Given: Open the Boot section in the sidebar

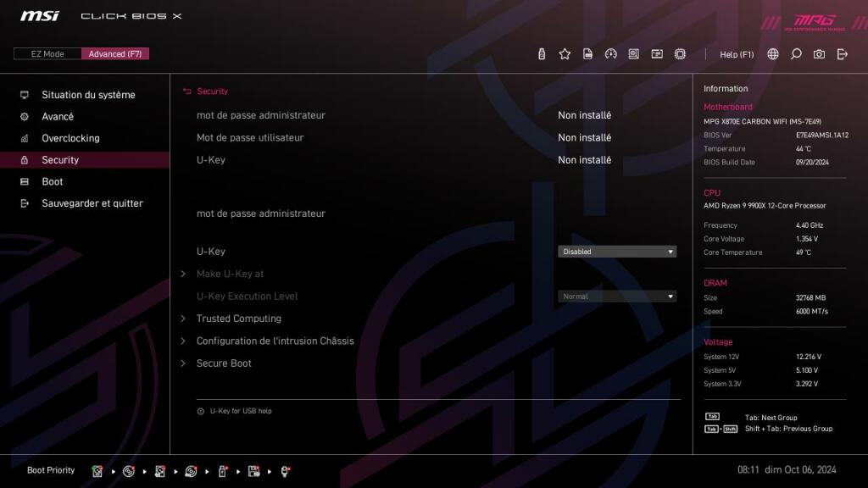Looking at the screenshot, I should click(x=52, y=181).
